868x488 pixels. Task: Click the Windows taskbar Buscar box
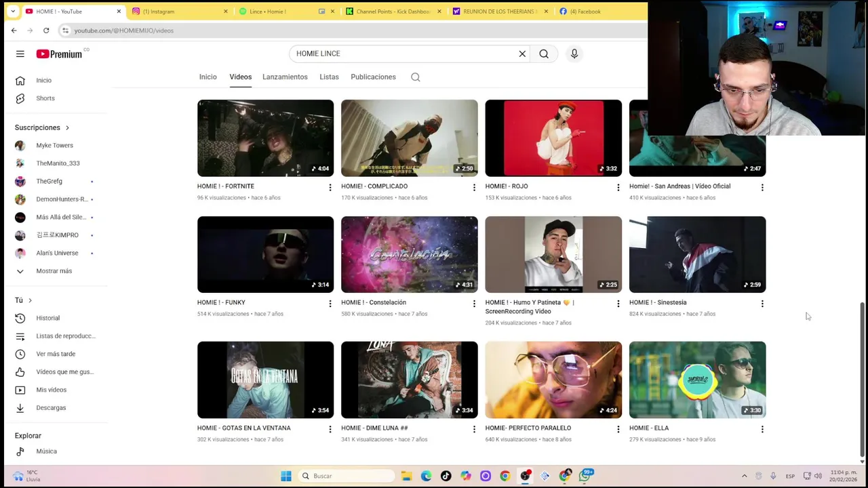click(x=346, y=476)
